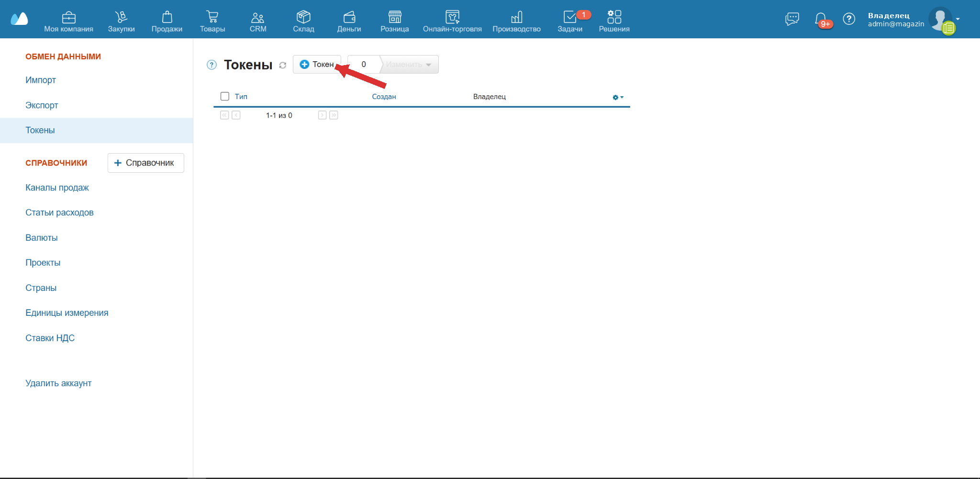This screenshot has height=479, width=980.
Task: Open Решения section
Action: click(x=614, y=22)
